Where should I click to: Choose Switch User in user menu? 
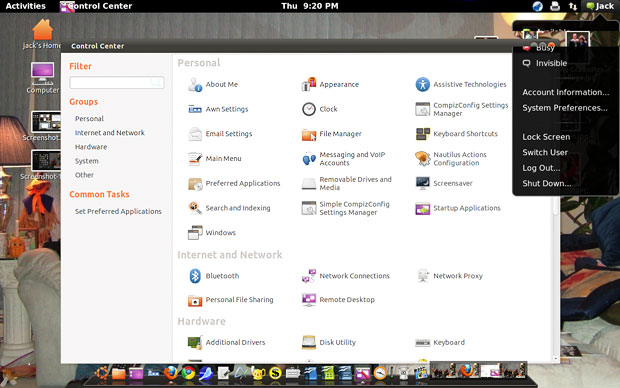pos(545,152)
